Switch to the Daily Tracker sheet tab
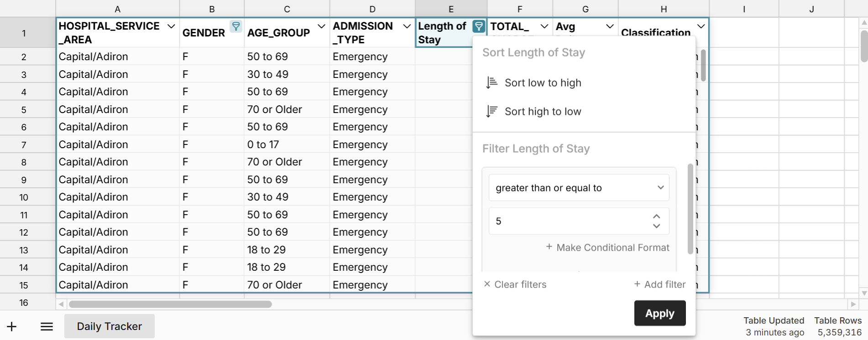 (109, 326)
